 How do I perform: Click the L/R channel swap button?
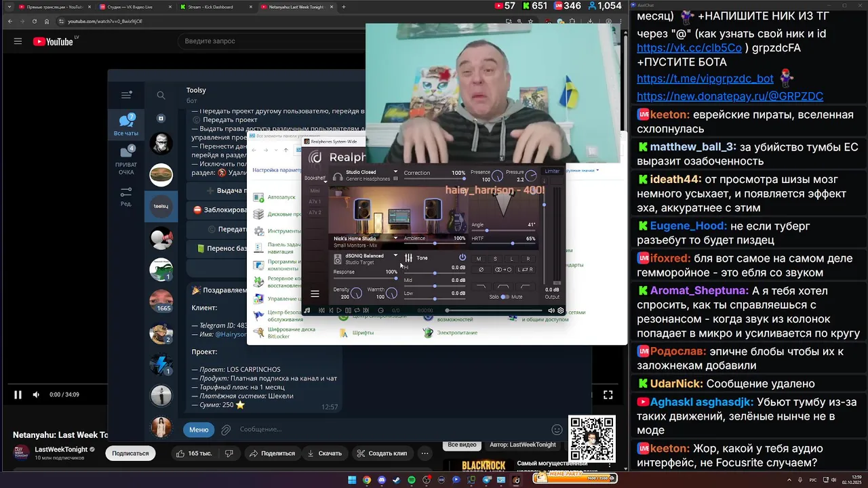pyautogui.click(x=526, y=270)
